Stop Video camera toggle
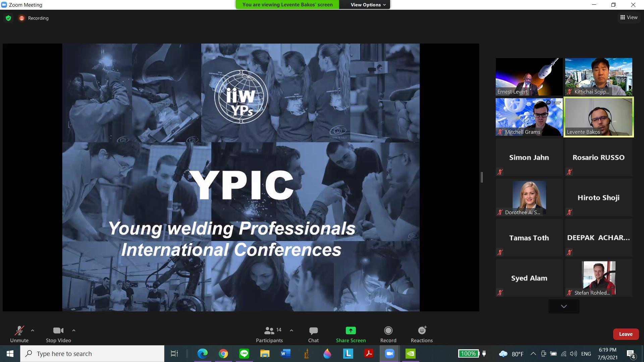Viewport: 644px width, 362px height. 58,334
